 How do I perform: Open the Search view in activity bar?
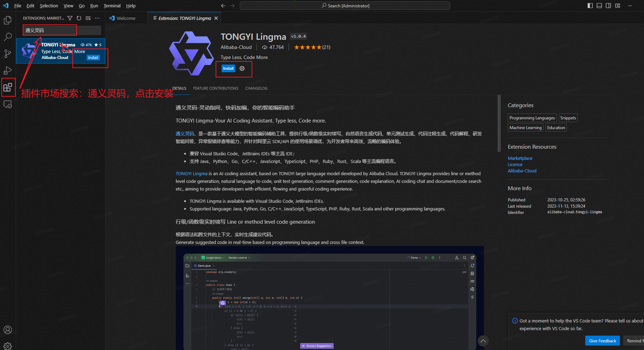click(8, 37)
